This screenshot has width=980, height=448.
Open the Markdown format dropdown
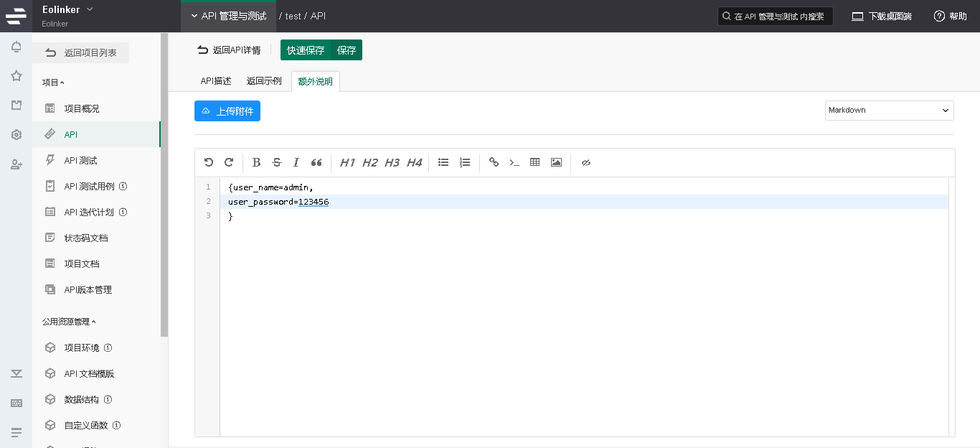pos(889,111)
